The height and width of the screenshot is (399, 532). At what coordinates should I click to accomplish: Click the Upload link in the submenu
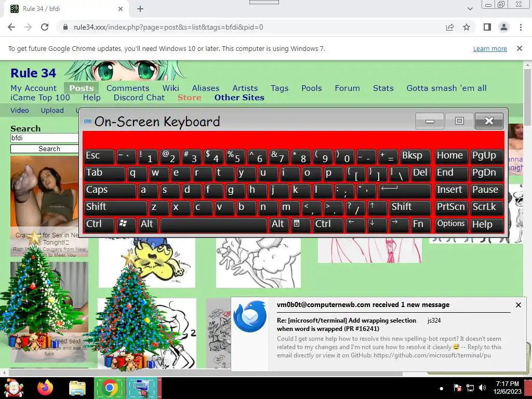coord(52,110)
